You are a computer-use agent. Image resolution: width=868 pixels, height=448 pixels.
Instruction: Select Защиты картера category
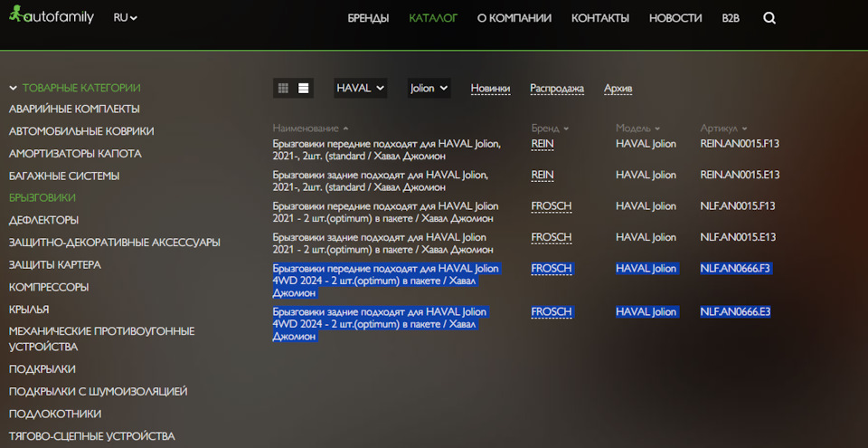pos(55,265)
